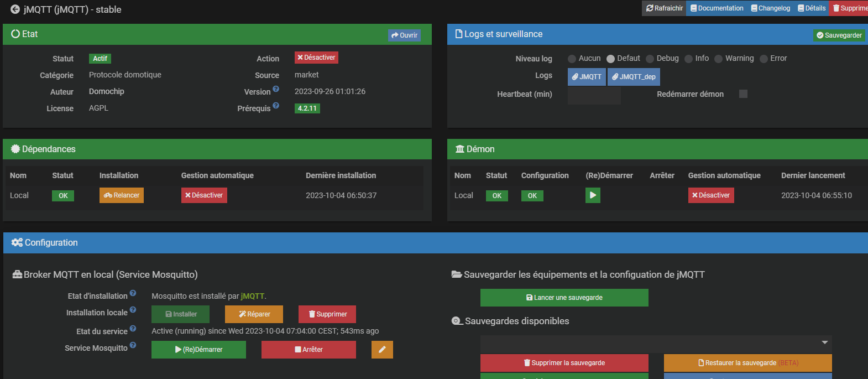Screen dimensions: 868x379
Task: Click the Ouvrir button in Etat panel
Action: pos(404,35)
